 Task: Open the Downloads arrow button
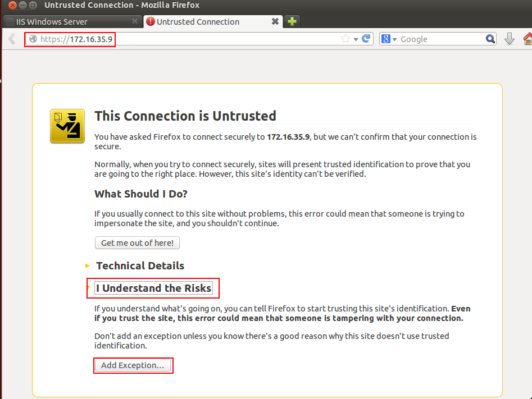(510, 39)
